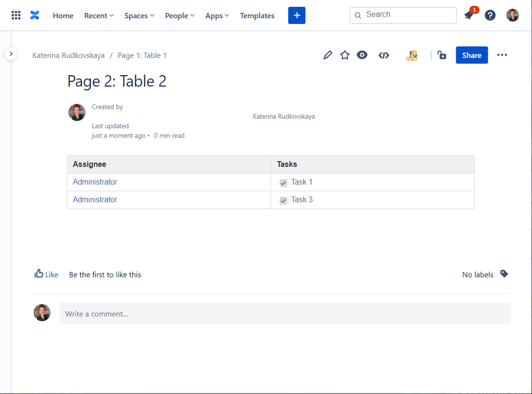Open Katerina Rudkovskaya breadcrumb link

point(69,55)
